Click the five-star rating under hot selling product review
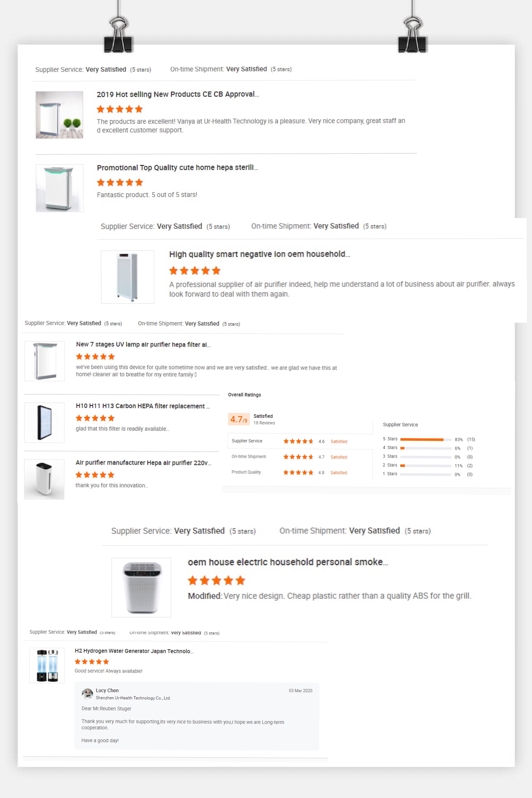Viewport: 532px width, 798px height. [119, 109]
